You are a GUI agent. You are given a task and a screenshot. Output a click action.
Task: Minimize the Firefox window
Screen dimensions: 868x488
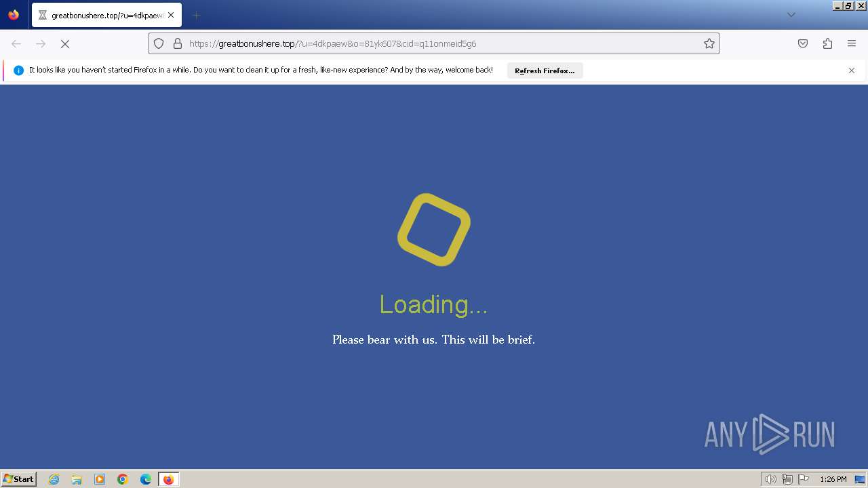coord(838,5)
